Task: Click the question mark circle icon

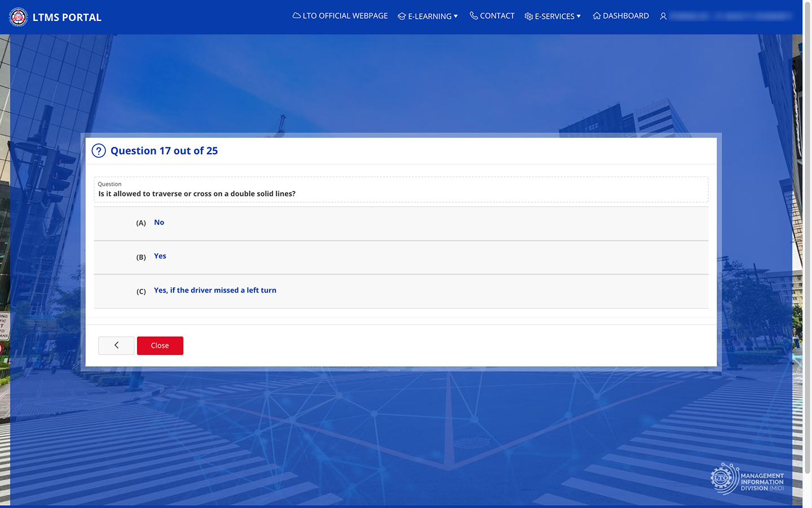Action: pyautogui.click(x=99, y=151)
